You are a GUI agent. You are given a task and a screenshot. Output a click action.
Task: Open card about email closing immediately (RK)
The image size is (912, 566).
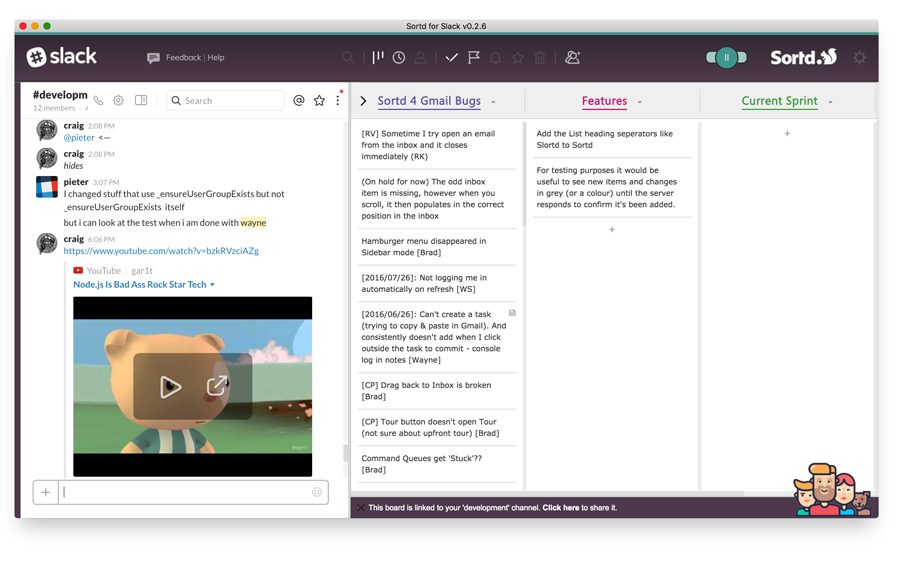coord(437,145)
